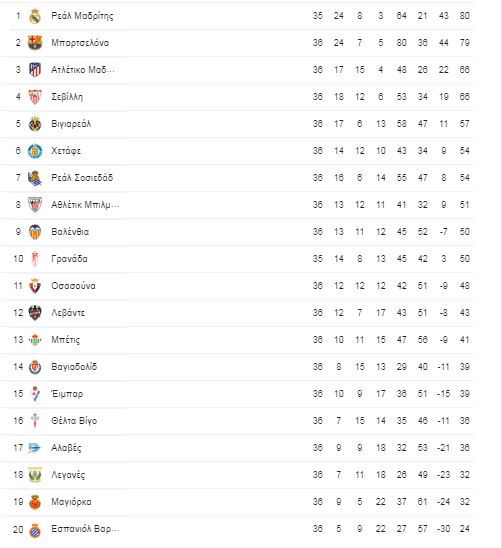Open the Θέλτα Βίγο team entry
Image resolution: width=502 pixels, height=548 pixels.
(x=74, y=420)
